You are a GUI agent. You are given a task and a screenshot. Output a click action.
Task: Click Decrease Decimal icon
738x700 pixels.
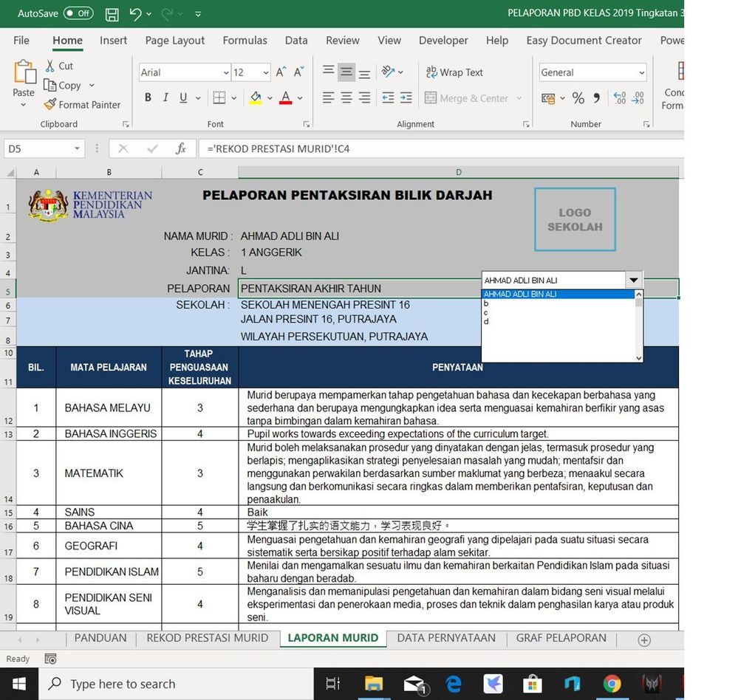click(638, 98)
